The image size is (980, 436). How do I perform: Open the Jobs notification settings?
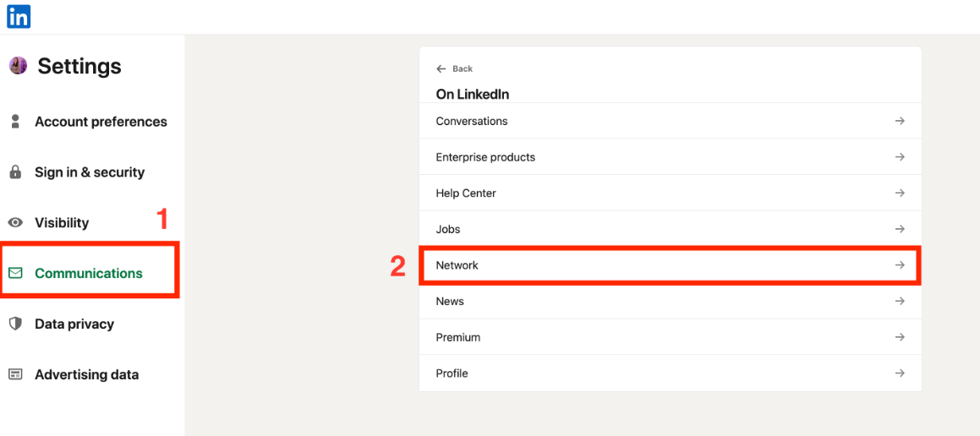click(670, 229)
